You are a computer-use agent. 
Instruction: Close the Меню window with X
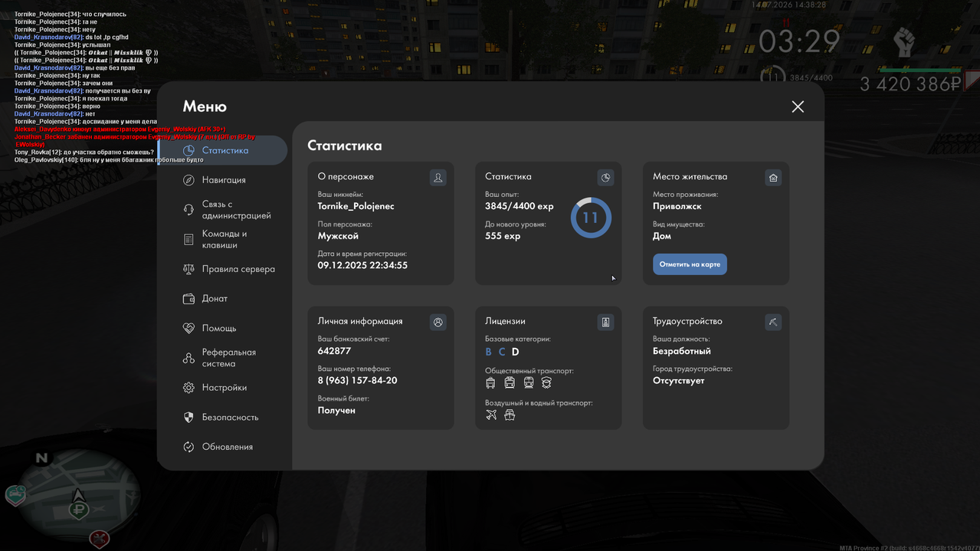pyautogui.click(x=798, y=107)
